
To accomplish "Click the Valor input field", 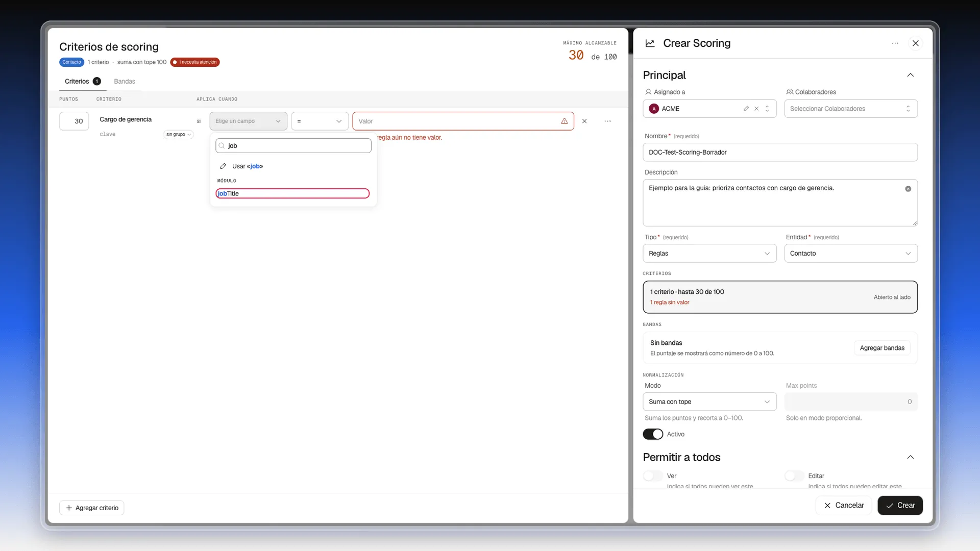I will point(463,121).
